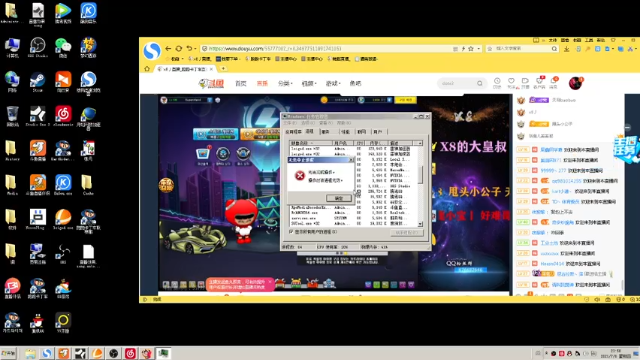The width and height of the screenshot is (640, 360).
Task: Open NetEase Music from the taskbar
Action: 130,353
